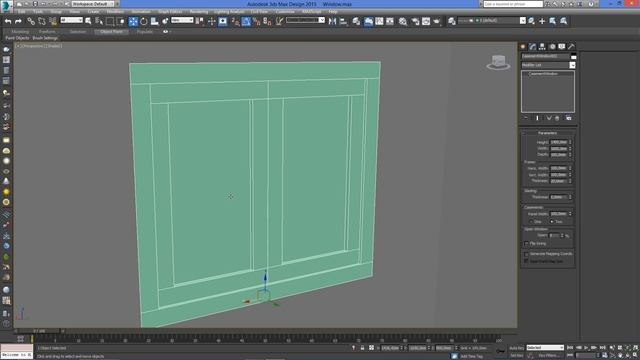Click the Mirror tool icon
The width and height of the screenshot is (640, 360).
332,21
